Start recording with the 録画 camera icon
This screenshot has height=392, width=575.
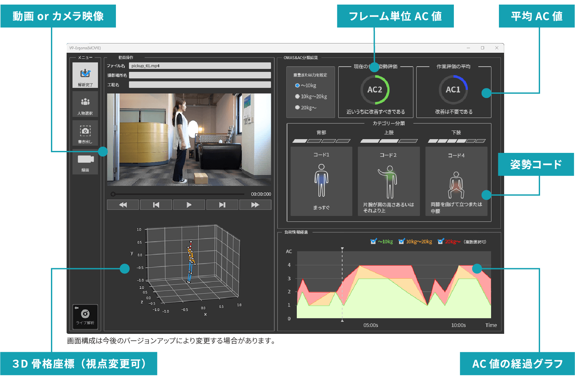[x=85, y=161]
